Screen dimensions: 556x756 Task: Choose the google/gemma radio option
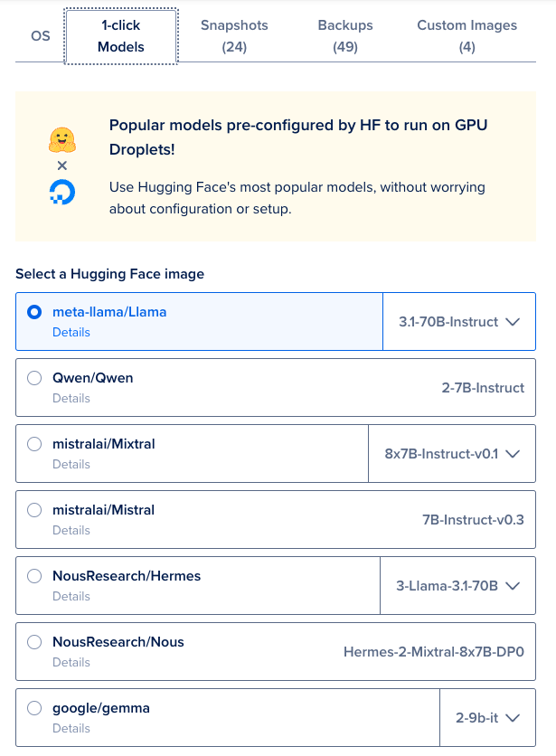[x=34, y=708]
